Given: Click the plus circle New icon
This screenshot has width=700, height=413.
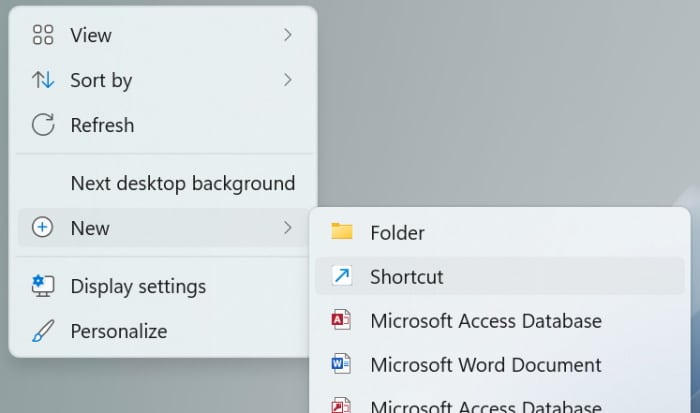Looking at the screenshot, I should pyautogui.click(x=42, y=228).
